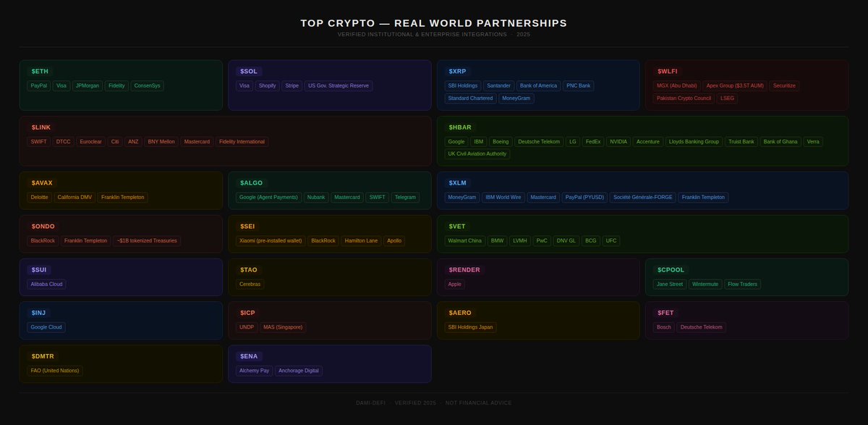Click the Pakistan Crypto Council tag
This screenshot has width=868, height=425.
pyautogui.click(x=684, y=98)
